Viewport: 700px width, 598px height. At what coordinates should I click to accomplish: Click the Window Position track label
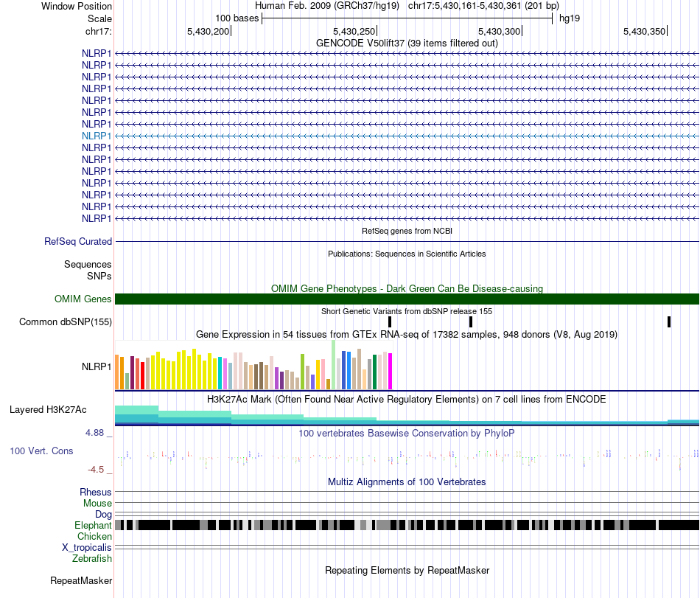tap(77, 6)
